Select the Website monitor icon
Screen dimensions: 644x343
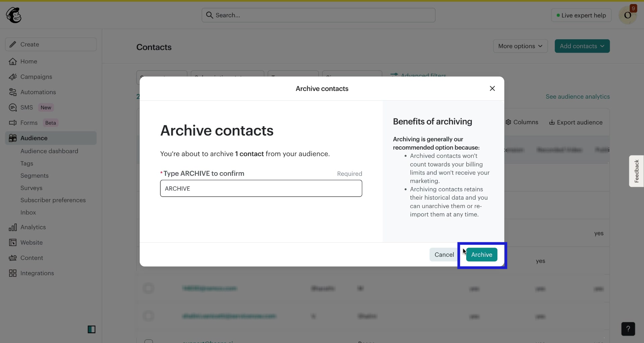[x=13, y=243]
